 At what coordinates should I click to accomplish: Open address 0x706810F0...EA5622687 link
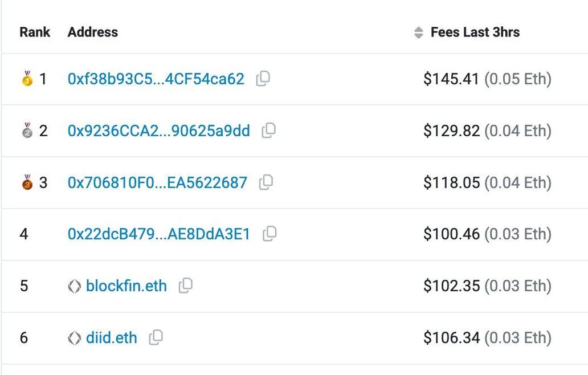(157, 182)
